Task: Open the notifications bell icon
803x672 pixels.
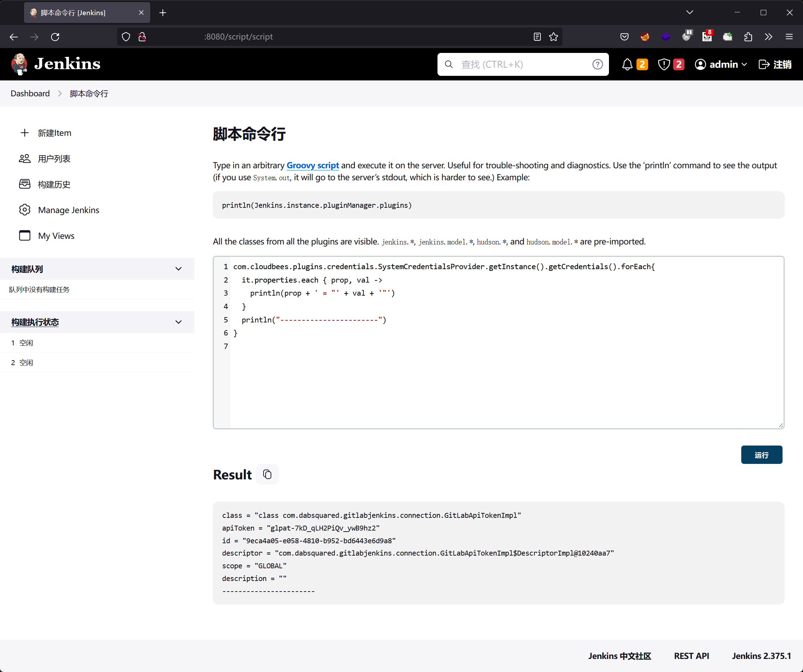Action: coord(627,64)
